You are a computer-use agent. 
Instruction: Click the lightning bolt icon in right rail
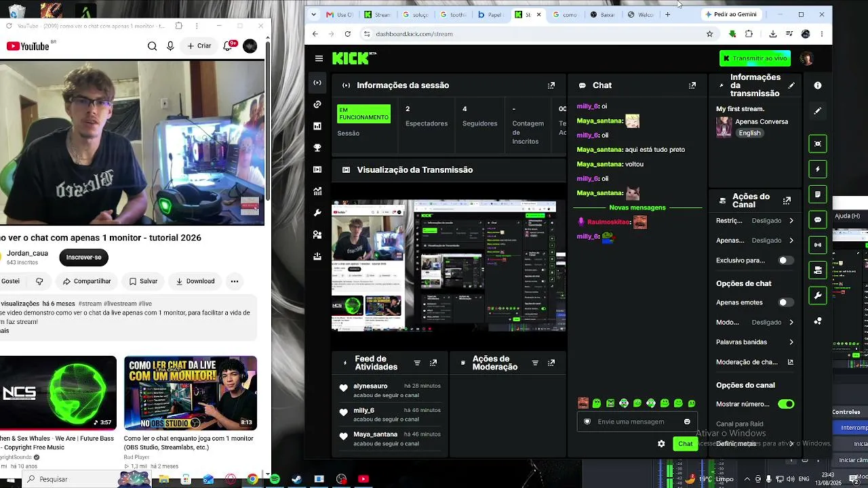(x=818, y=169)
